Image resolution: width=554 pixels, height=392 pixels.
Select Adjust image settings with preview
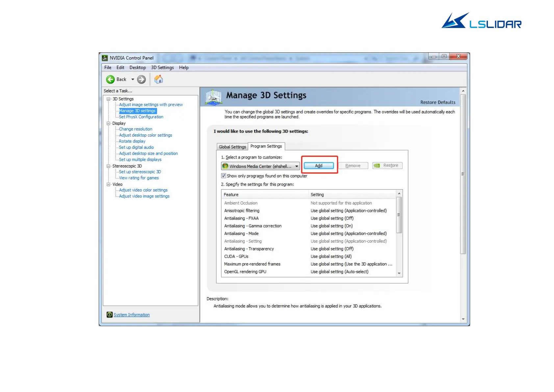pyautogui.click(x=151, y=105)
